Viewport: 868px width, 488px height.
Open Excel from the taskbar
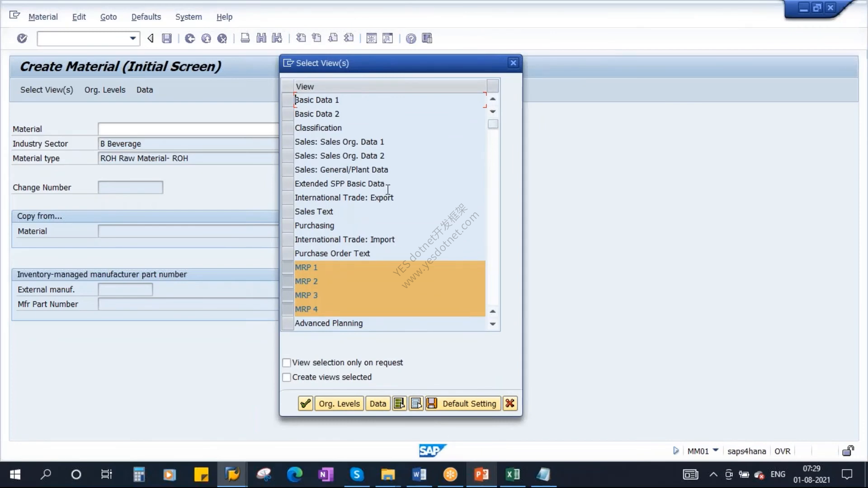tap(512, 474)
